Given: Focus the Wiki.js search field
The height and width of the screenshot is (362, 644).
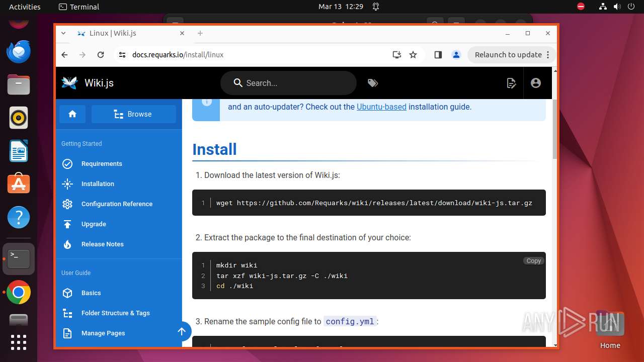Looking at the screenshot, I should pyautogui.click(x=288, y=83).
